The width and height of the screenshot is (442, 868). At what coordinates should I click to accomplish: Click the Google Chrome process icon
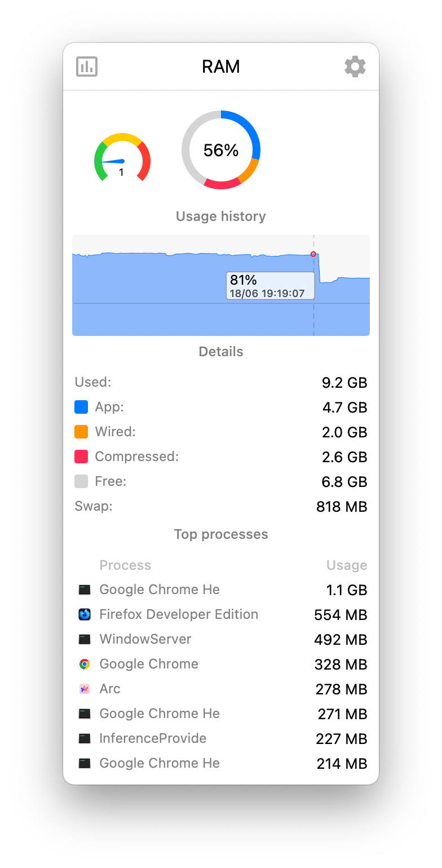pyautogui.click(x=85, y=664)
